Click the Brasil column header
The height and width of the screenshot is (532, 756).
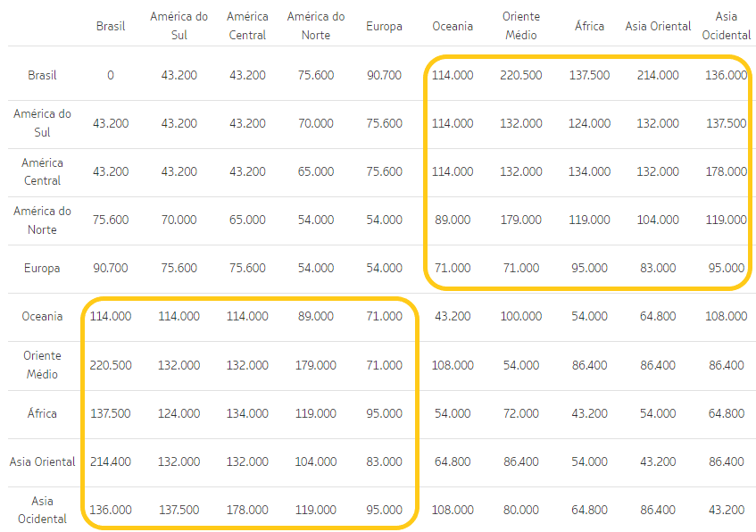[111, 26]
